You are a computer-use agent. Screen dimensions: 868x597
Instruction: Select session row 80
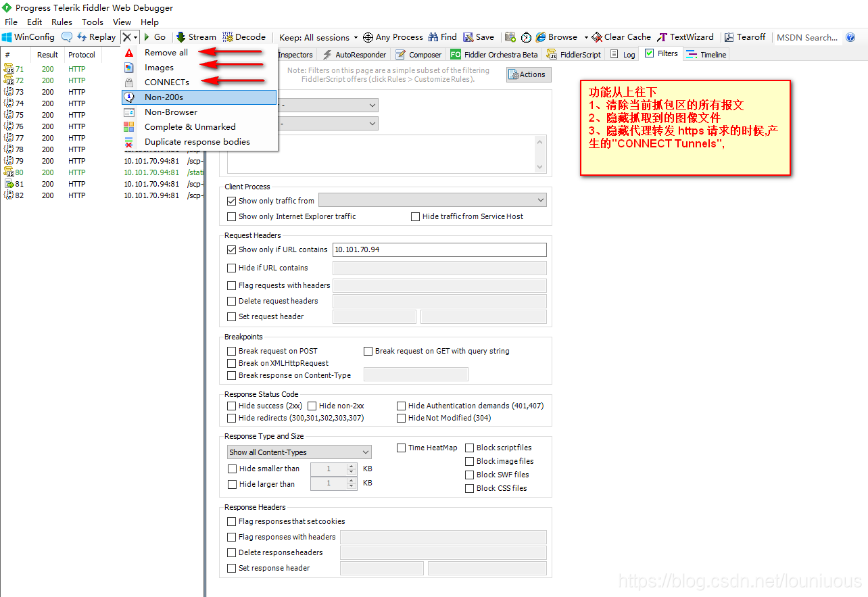tap(103, 172)
